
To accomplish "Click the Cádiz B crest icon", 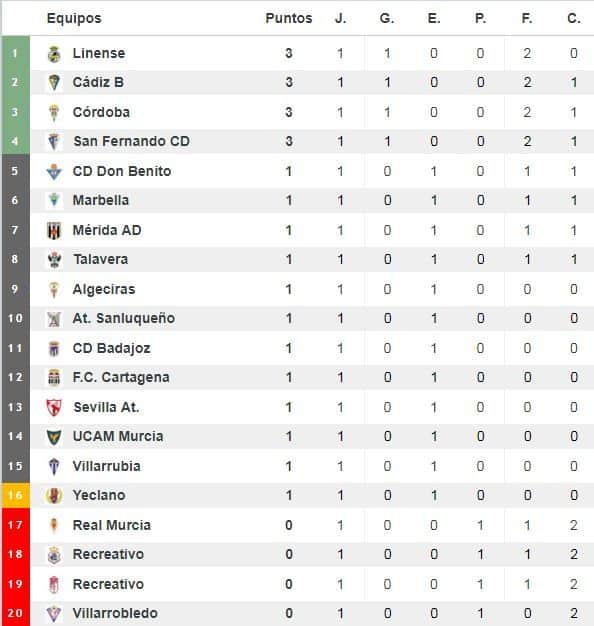I will tap(54, 83).
